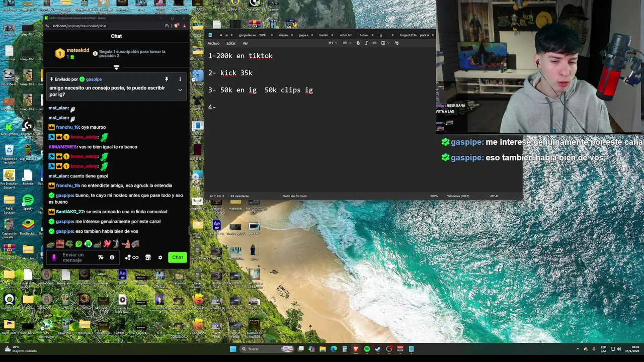Clear formatting icon in Notepad toolbar
644x362 pixels.
tap(396, 43)
